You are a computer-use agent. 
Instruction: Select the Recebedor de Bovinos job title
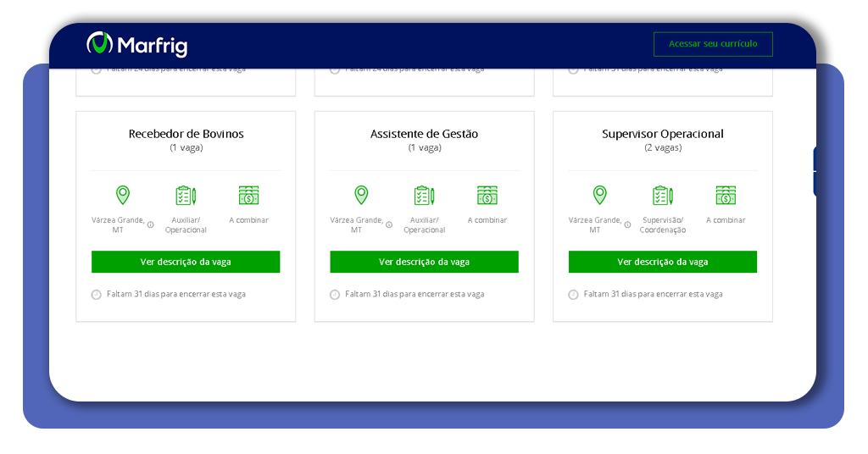186,134
